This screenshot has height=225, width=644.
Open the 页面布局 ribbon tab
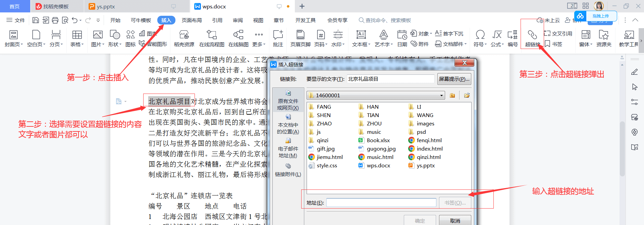point(192,20)
